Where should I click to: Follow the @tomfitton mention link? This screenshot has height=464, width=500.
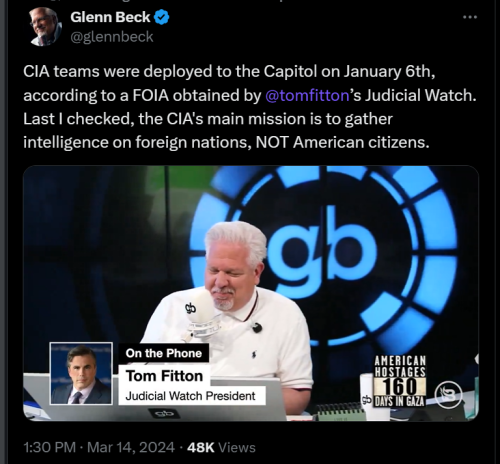pyautogui.click(x=307, y=96)
